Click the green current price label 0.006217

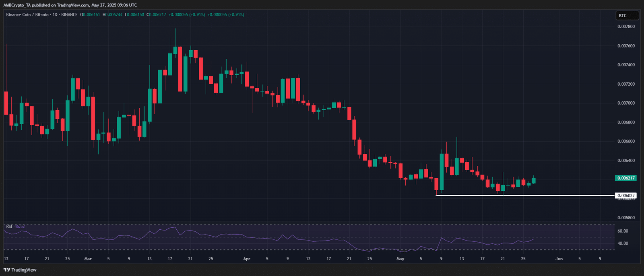coord(626,178)
